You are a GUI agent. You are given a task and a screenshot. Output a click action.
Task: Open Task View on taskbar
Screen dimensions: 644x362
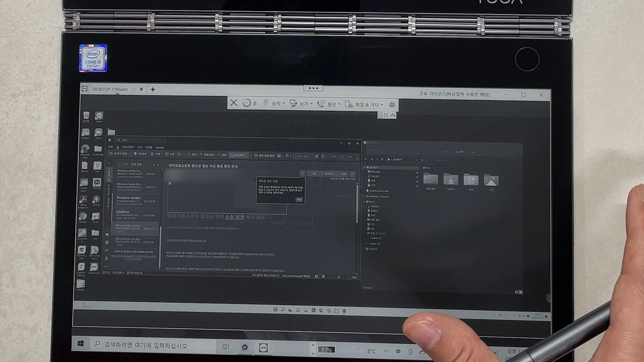pyautogui.click(x=225, y=347)
